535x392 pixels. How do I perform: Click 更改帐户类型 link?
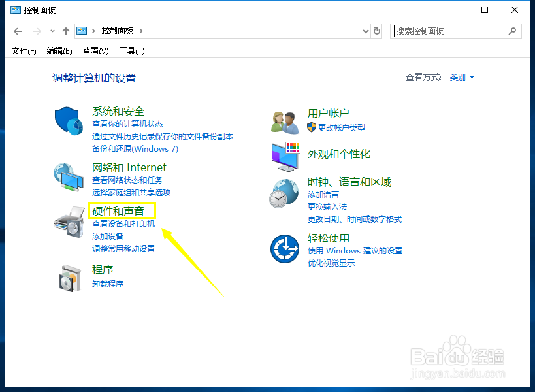point(342,127)
